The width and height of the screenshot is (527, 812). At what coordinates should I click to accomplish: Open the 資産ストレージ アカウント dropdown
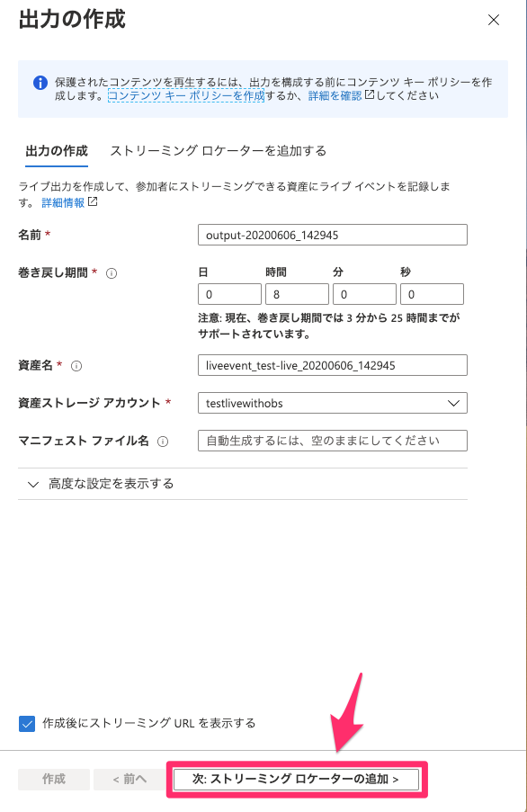click(333, 403)
